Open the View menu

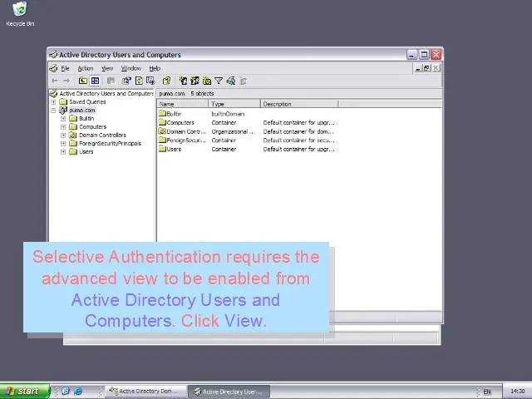coord(107,68)
